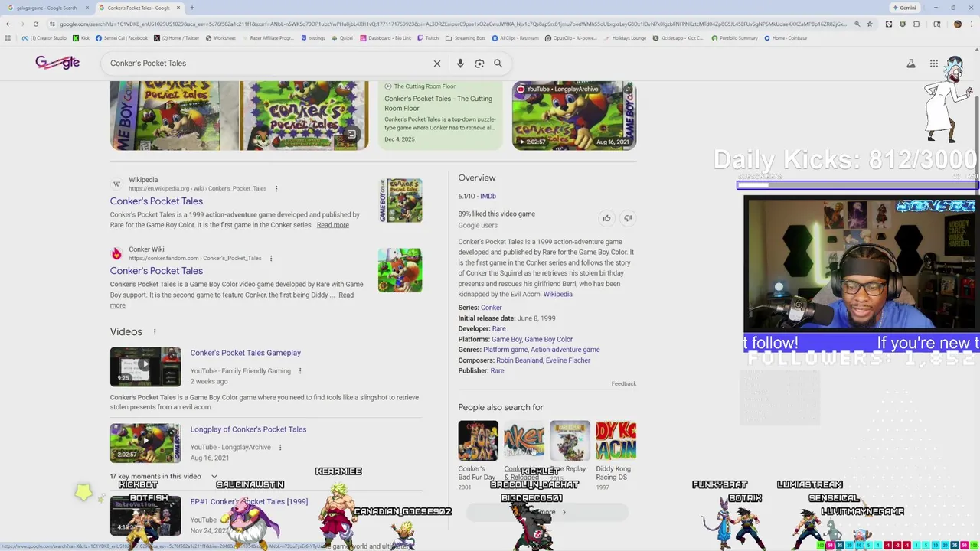Open more options next to Videos heading
Image resolution: width=980 pixels, height=551 pixels.
tap(155, 332)
